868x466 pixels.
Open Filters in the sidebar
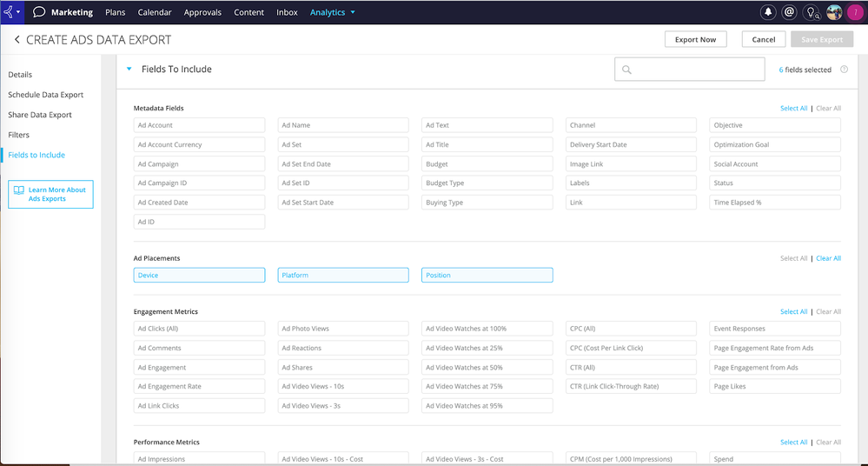click(x=19, y=135)
